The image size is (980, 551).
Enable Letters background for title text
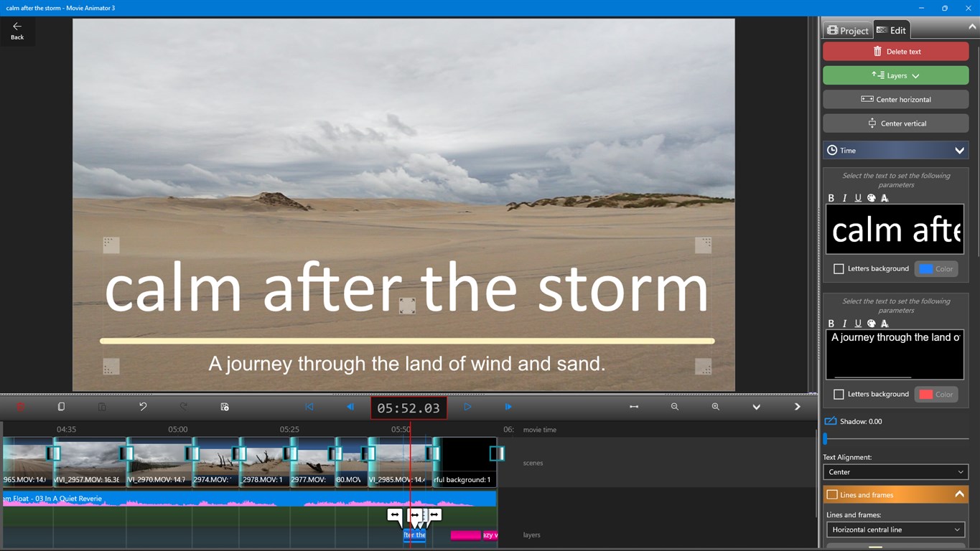(839, 269)
